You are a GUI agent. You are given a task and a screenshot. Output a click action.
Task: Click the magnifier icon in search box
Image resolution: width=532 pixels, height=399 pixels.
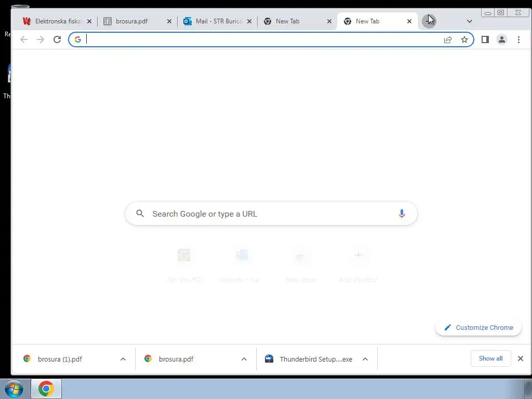140,214
